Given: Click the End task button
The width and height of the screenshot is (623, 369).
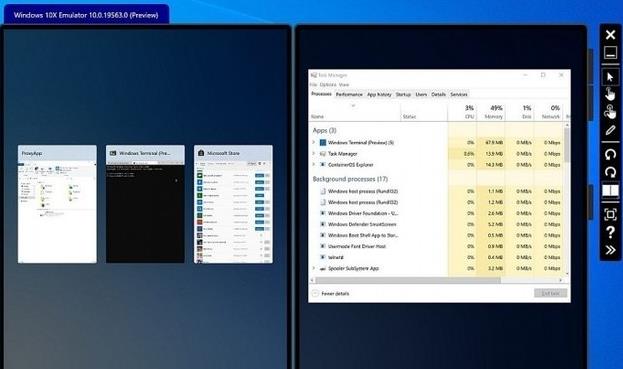Looking at the screenshot, I should coord(550,293).
